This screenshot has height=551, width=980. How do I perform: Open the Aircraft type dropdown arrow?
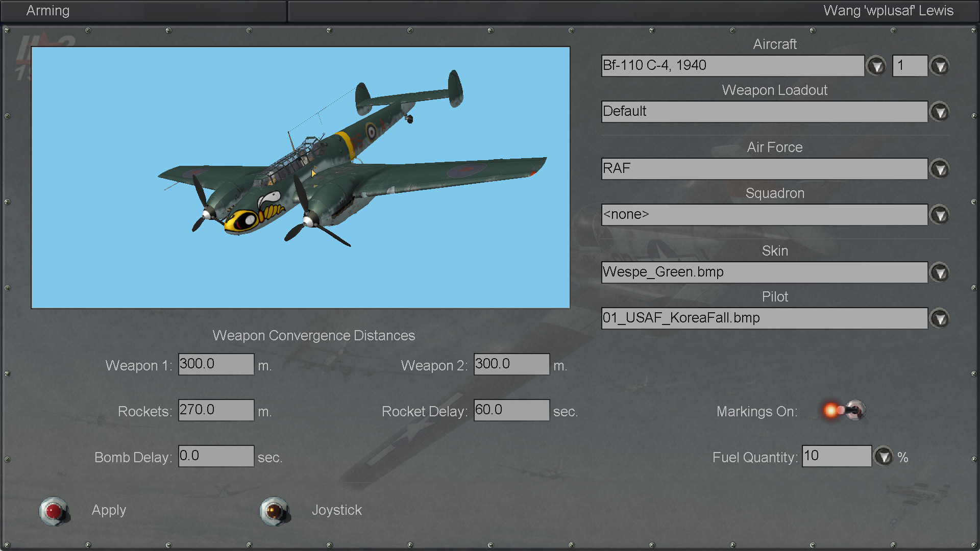point(876,66)
